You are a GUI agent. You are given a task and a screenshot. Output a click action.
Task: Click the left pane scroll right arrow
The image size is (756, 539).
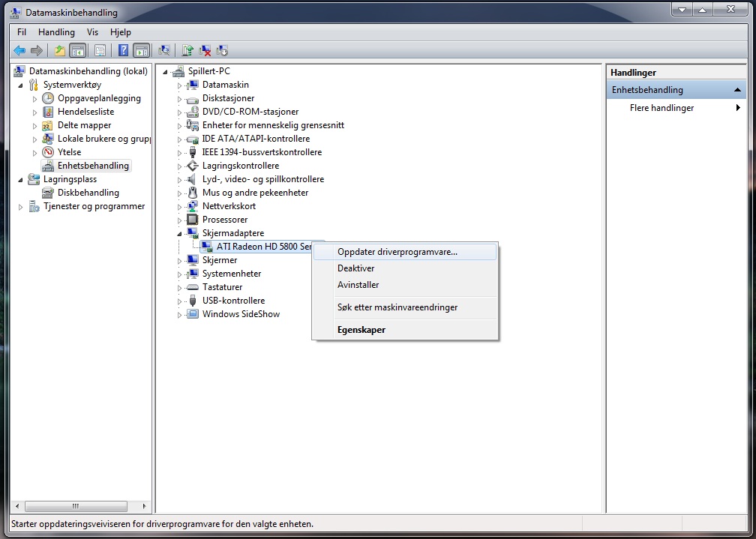(144, 506)
